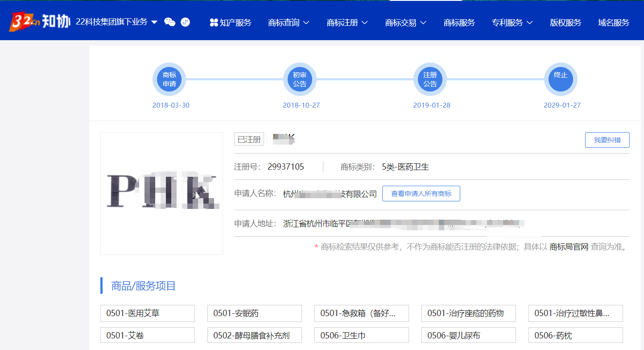This screenshot has height=350, width=644.
Task: Expand the 商标查询 menu
Action: [x=289, y=22]
